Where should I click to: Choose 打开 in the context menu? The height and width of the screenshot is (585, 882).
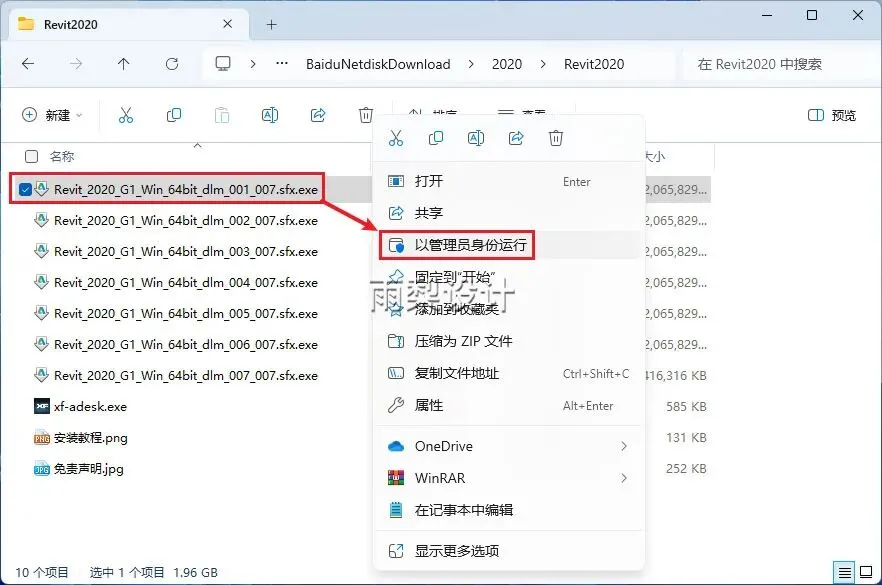(x=509, y=181)
